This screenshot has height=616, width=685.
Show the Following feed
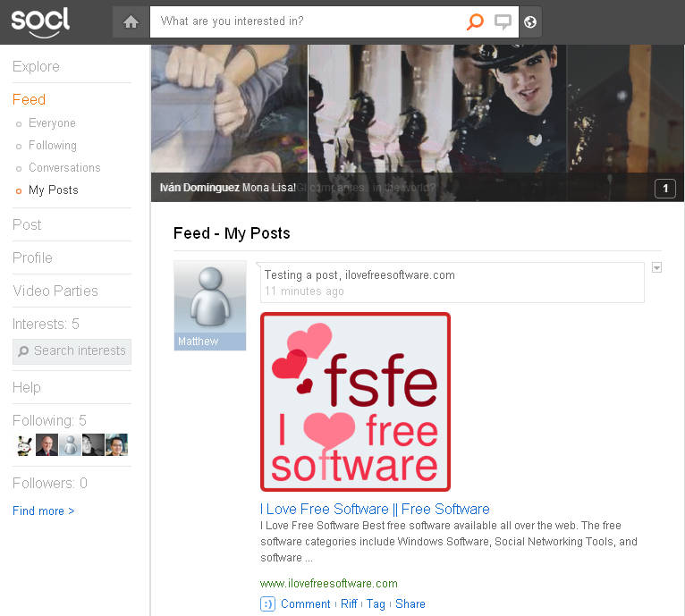(x=53, y=146)
